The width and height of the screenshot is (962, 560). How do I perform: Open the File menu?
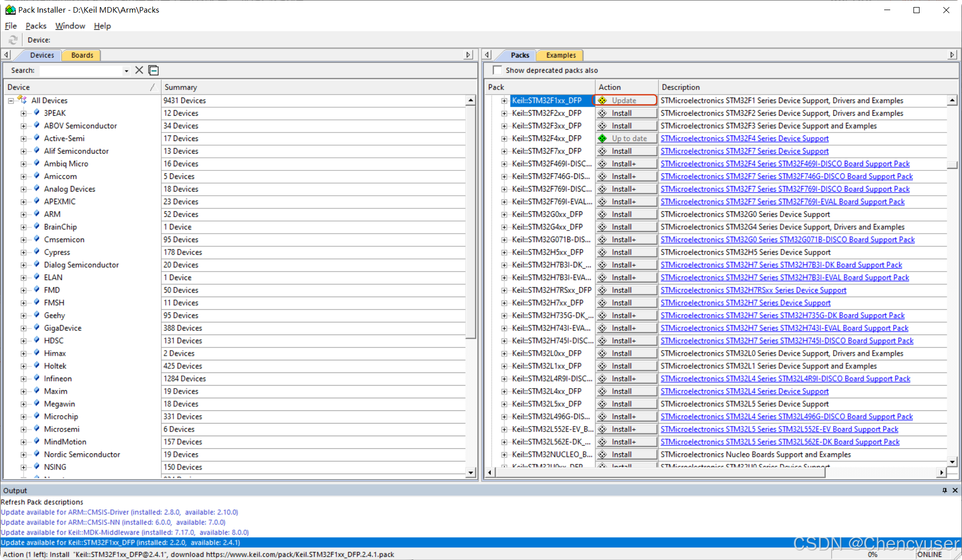coord(11,26)
